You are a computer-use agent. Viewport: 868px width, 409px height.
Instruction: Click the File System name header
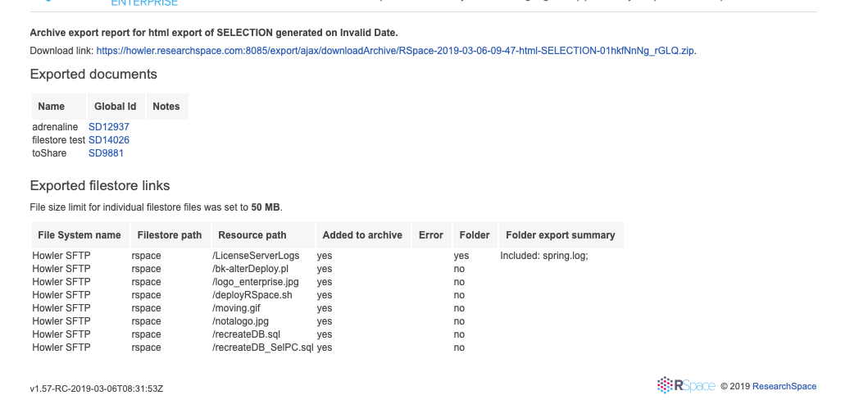[80, 235]
